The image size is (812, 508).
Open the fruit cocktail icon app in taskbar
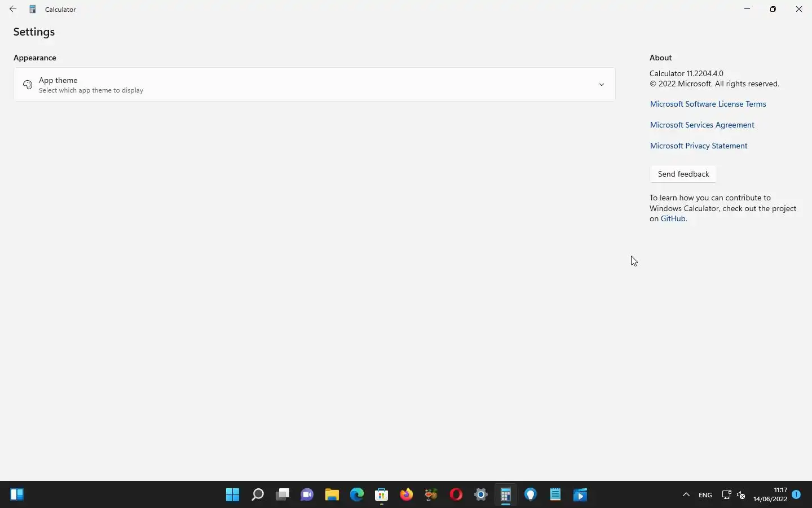pyautogui.click(x=431, y=495)
